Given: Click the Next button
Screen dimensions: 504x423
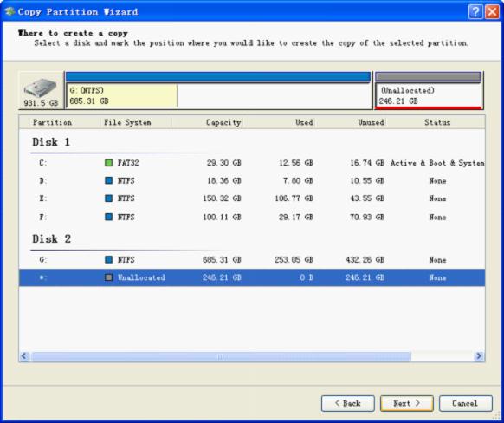Looking at the screenshot, I should 407,403.
